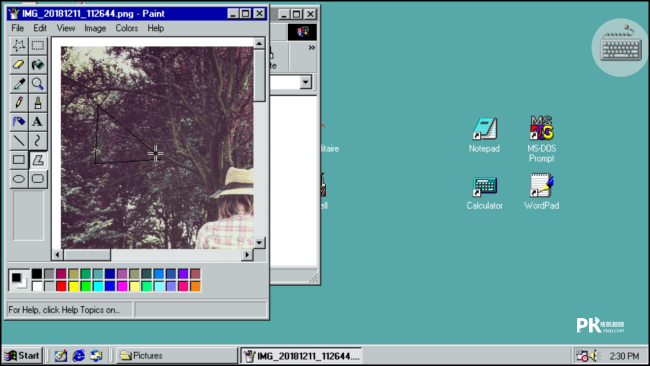Viewport: 650px width, 366px height.
Task: Open the Colors menu
Action: pyautogui.click(x=126, y=28)
